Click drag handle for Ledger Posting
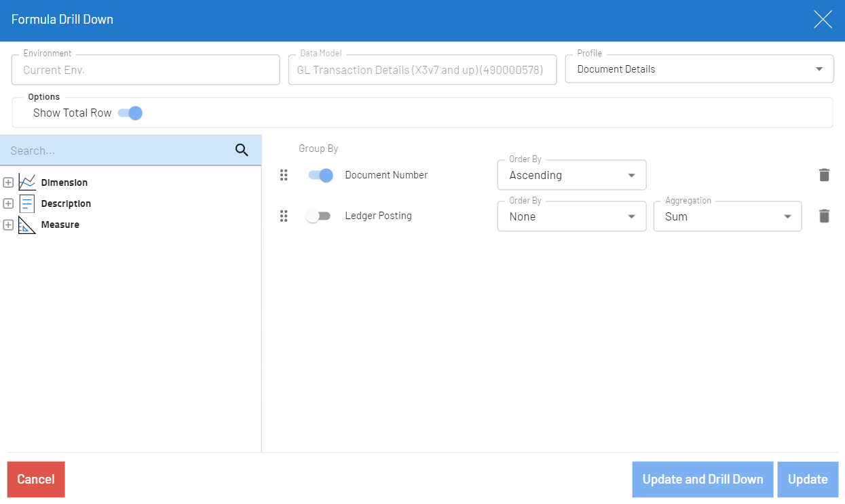The image size is (845, 504). click(x=284, y=216)
